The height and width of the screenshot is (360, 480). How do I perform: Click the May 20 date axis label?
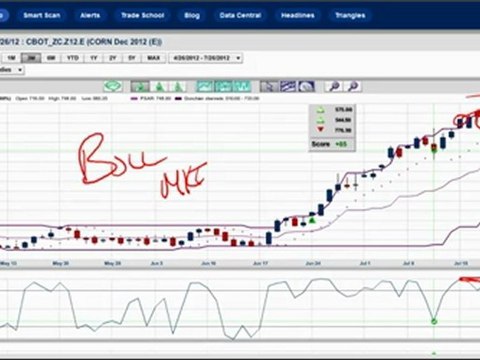[x=60, y=263]
